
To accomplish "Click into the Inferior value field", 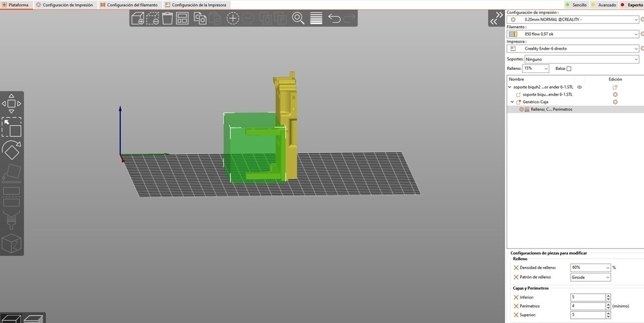I will point(588,297).
